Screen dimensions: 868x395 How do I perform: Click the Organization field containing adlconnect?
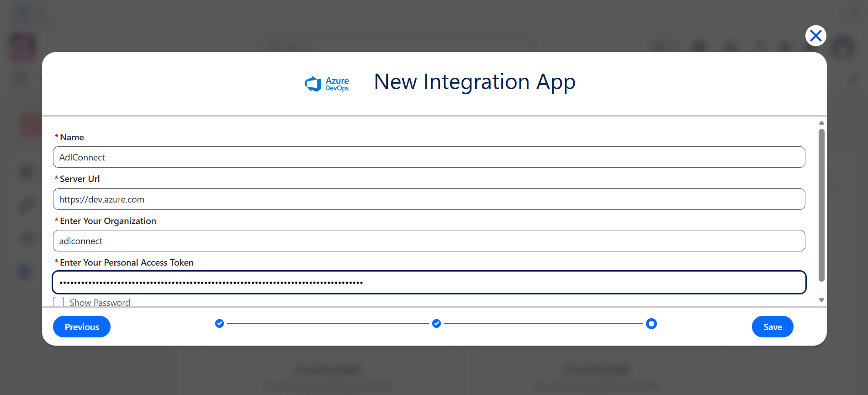pos(429,241)
